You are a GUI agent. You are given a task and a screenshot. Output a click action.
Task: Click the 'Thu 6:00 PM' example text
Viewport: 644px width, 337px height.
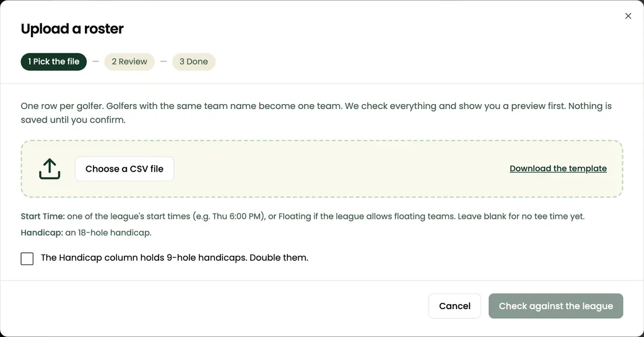point(238,216)
